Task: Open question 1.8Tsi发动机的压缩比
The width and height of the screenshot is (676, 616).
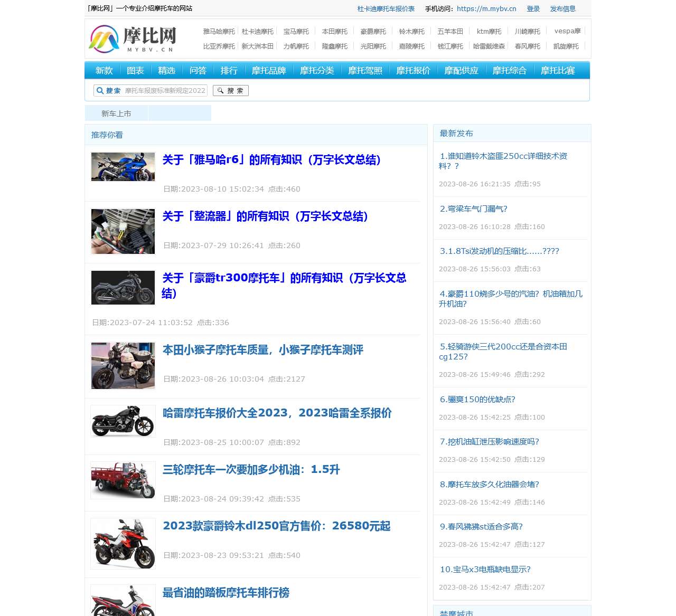Action: [x=500, y=251]
